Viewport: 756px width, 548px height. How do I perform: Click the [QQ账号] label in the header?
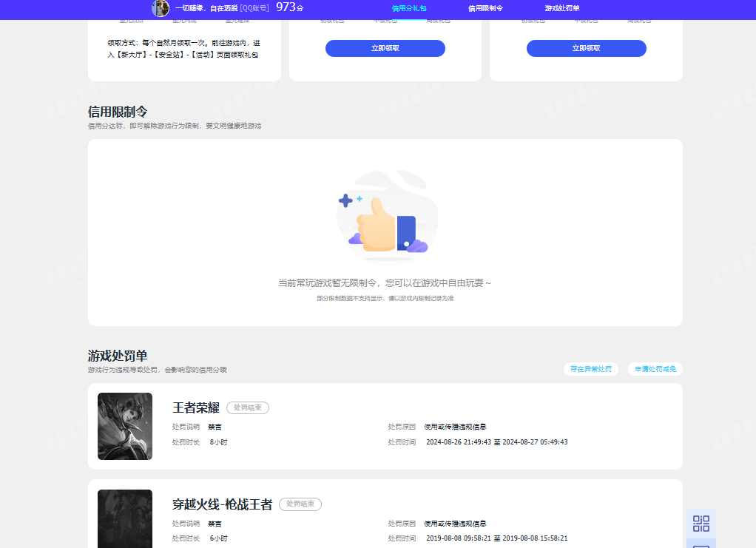pyautogui.click(x=254, y=8)
